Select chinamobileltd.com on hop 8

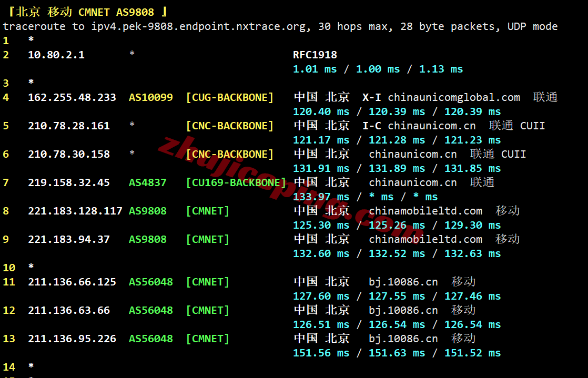(x=425, y=211)
